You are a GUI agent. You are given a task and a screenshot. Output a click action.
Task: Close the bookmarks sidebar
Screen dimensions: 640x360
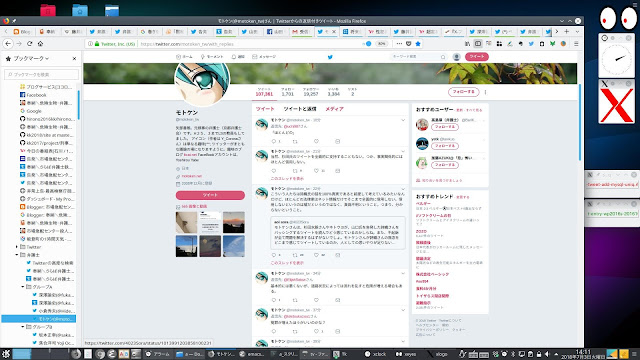click(74, 58)
